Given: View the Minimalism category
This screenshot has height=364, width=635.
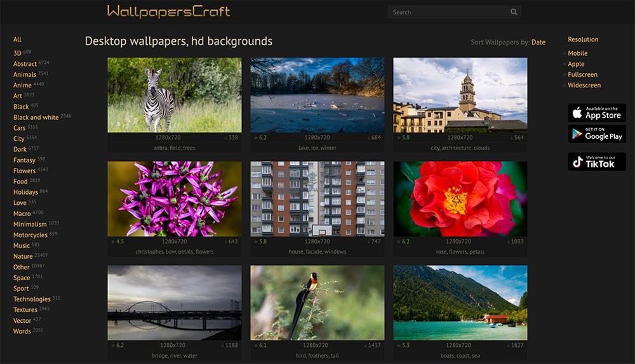Looking at the screenshot, I should click(x=30, y=224).
